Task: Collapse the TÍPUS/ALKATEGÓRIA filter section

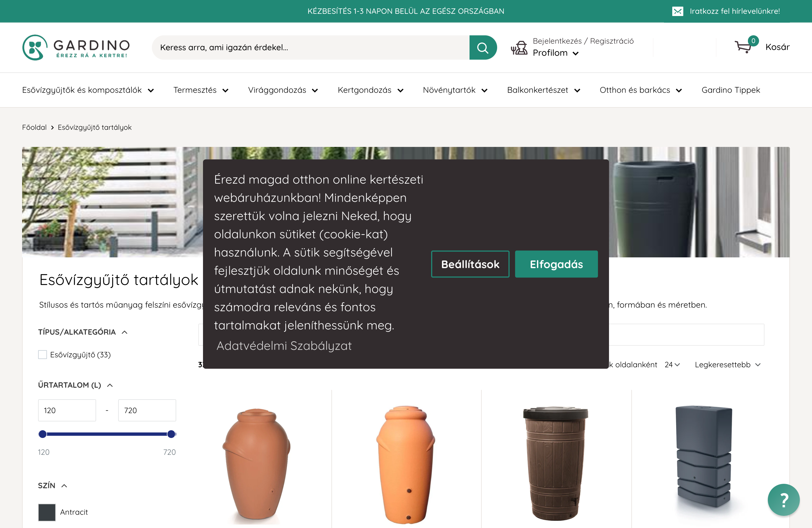Action: [124, 332]
